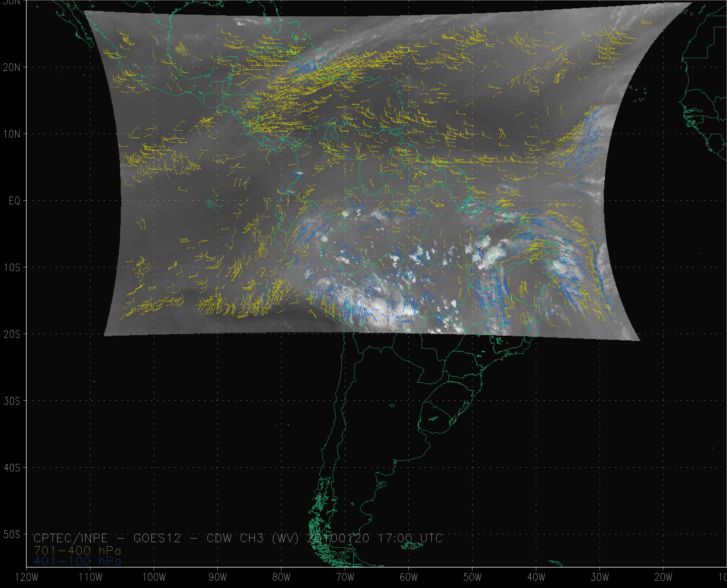Select the 100W longitude label
Screen dimensions: 727x588
coord(153,577)
